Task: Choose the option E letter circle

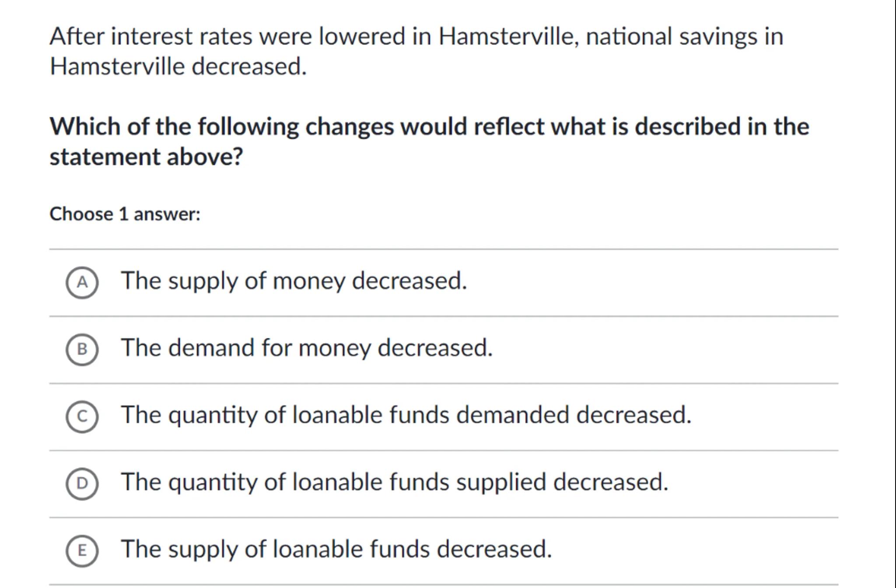Action: click(82, 550)
